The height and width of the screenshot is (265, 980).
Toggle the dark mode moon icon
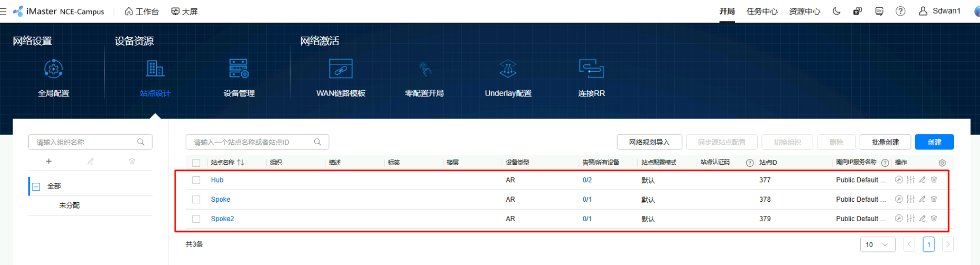[x=837, y=11]
